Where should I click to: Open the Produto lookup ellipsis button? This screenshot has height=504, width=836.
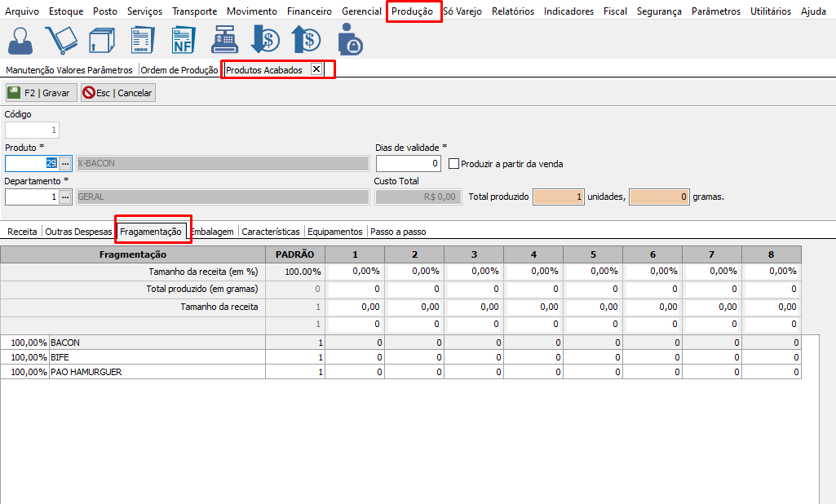(65, 163)
